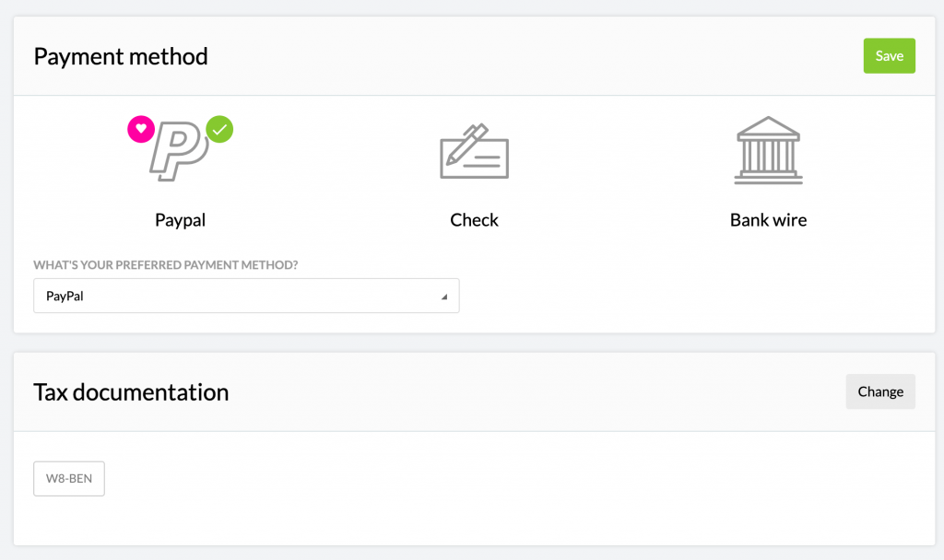Click the green checkmark badge on PayPal
944x560 pixels.
pos(219,129)
